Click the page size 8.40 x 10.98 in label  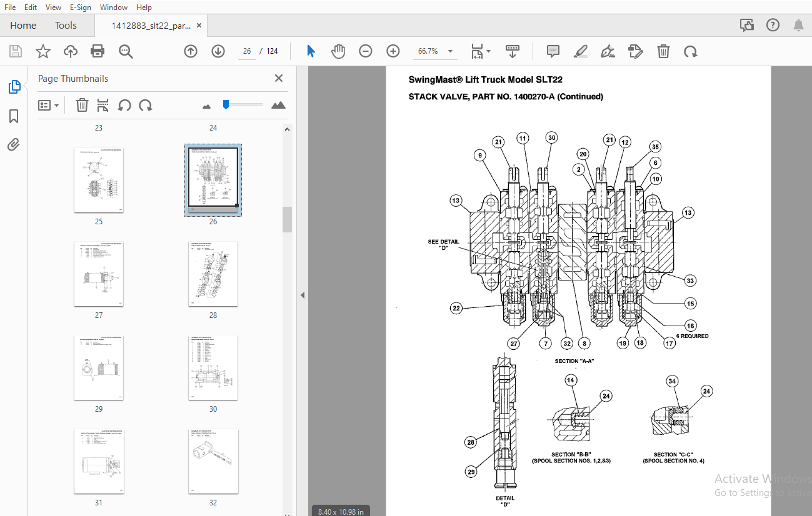pos(341,511)
